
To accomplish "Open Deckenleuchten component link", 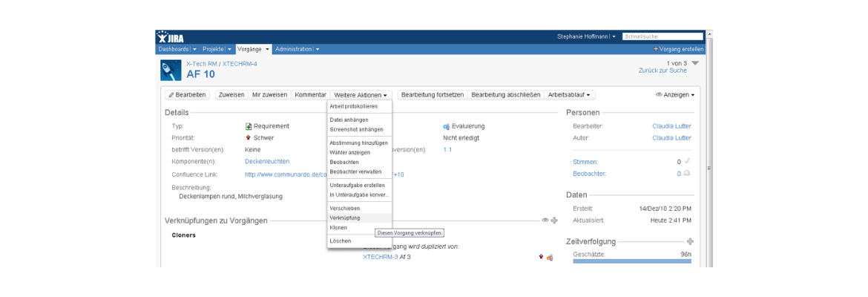I will click(267, 161).
